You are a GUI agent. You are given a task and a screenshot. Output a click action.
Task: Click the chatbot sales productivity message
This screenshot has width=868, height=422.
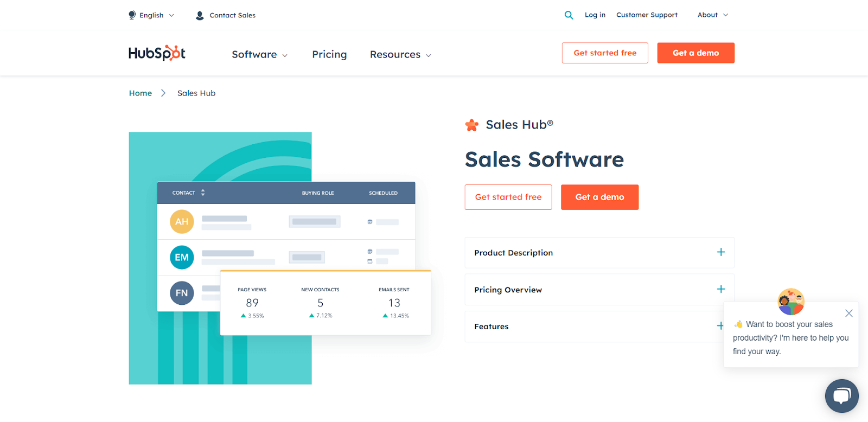point(790,338)
